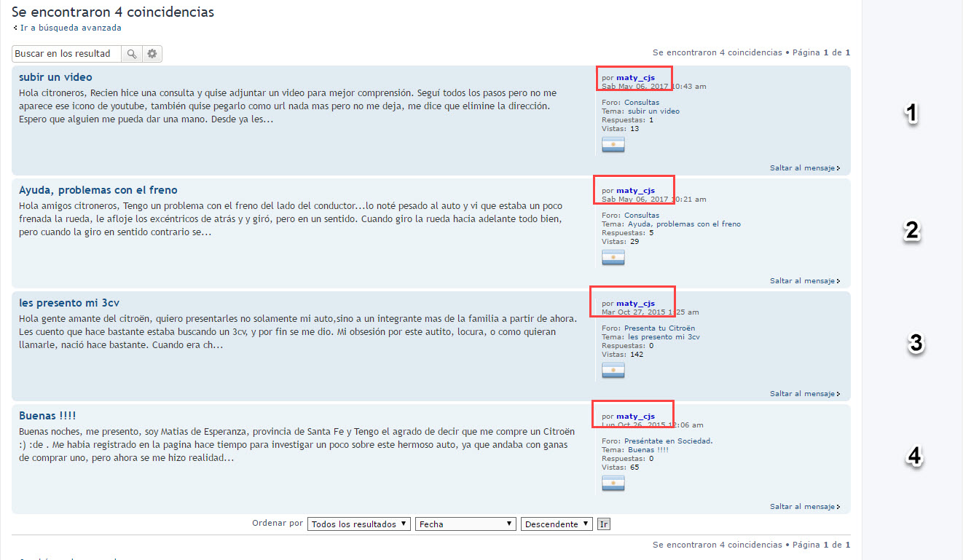Open the 'subir un video' post title
The height and width of the screenshot is (560, 963).
coord(55,77)
